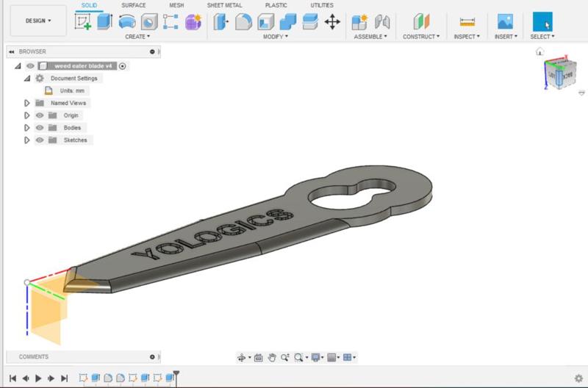Jump to the timeline beginning
The width and height of the screenshot is (588, 388).
point(12,378)
